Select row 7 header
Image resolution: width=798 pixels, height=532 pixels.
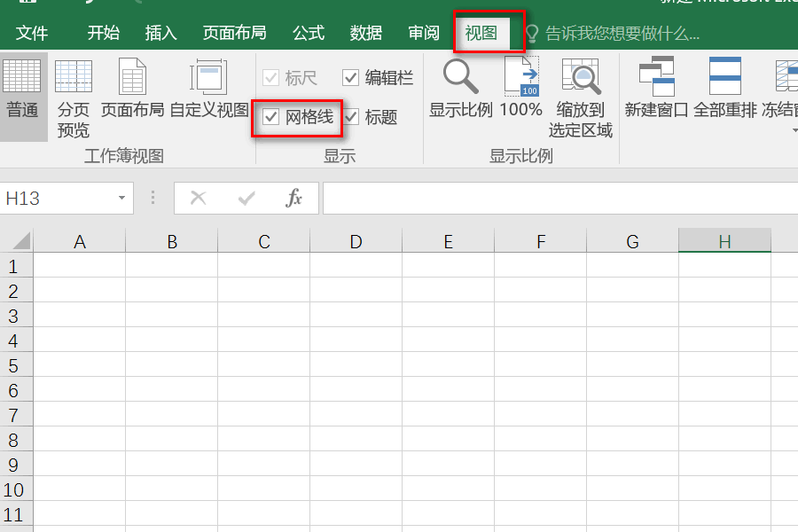(x=16, y=415)
